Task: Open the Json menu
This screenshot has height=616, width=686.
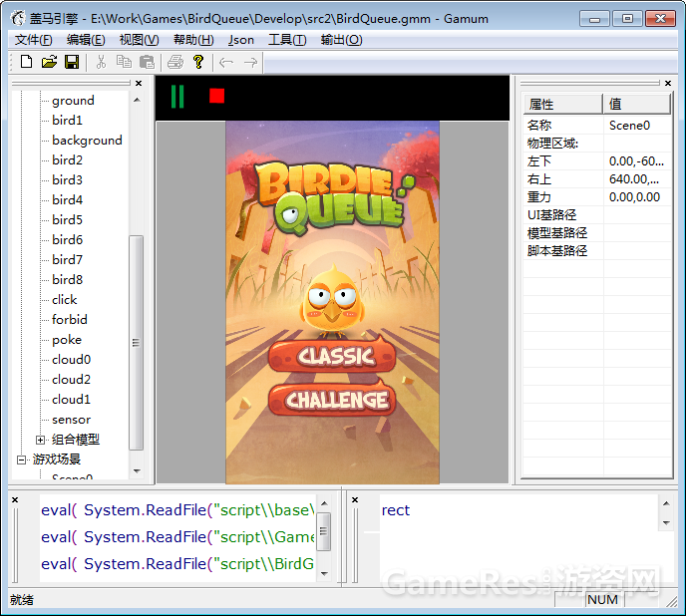Action: pyautogui.click(x=241, y=40)
